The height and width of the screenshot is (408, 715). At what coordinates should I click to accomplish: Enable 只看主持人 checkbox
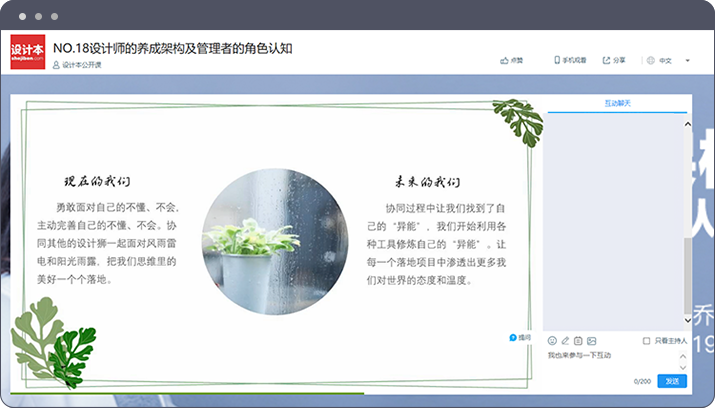tap(647, 341)
